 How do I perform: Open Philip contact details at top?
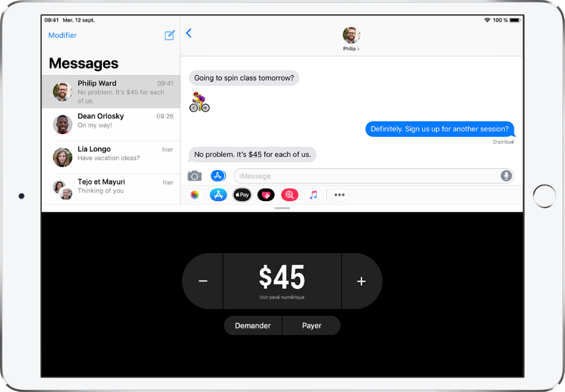point(351,39)
